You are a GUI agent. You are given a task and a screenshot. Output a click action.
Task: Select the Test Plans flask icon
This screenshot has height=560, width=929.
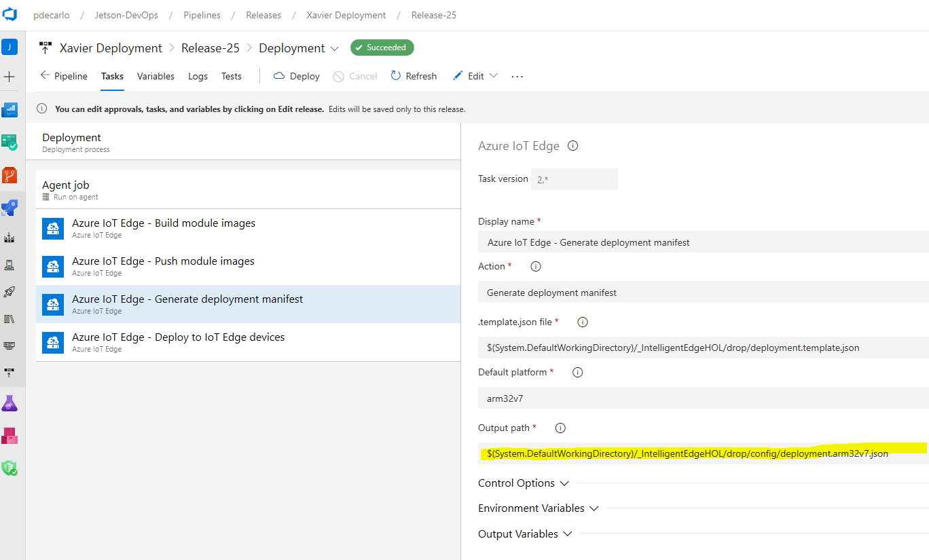tap(10, 403)
